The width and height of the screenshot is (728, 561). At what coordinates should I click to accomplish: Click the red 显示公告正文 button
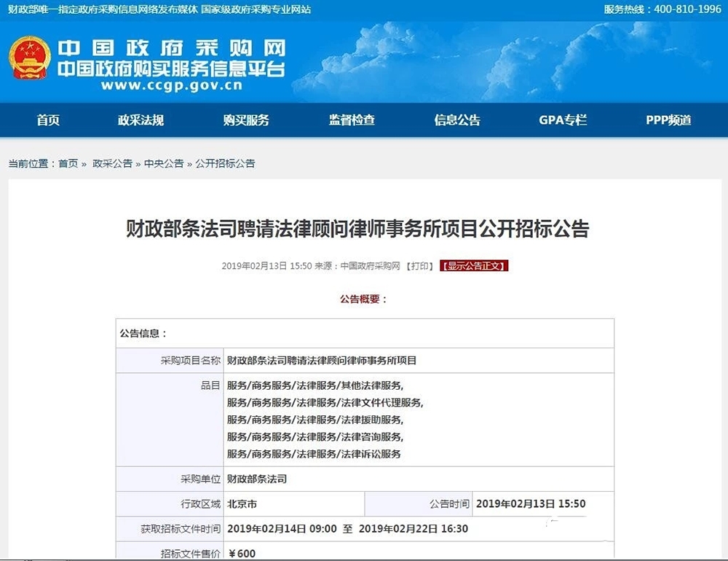(x=474, y=266)
